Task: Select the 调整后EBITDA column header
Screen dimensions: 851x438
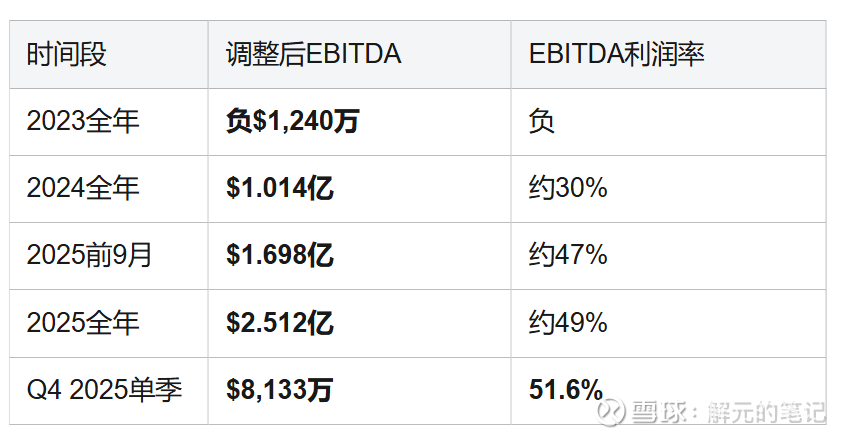Action: (x=313, y=54)
